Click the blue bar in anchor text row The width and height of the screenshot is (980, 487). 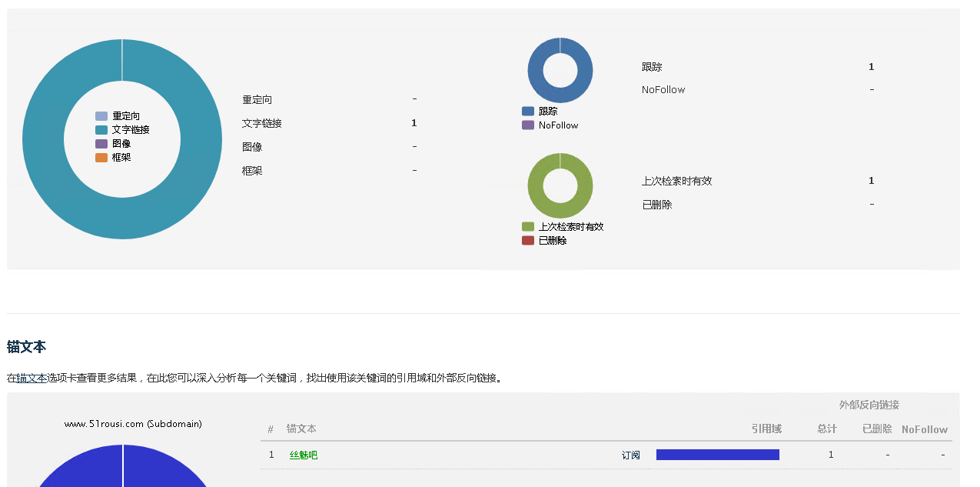(717, 455)
